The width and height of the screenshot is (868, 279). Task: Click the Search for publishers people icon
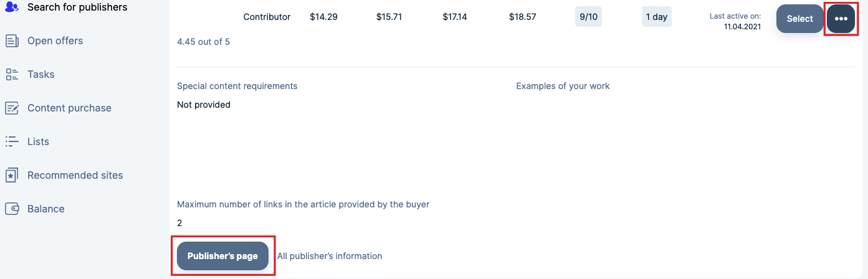(x=12, y=7)
